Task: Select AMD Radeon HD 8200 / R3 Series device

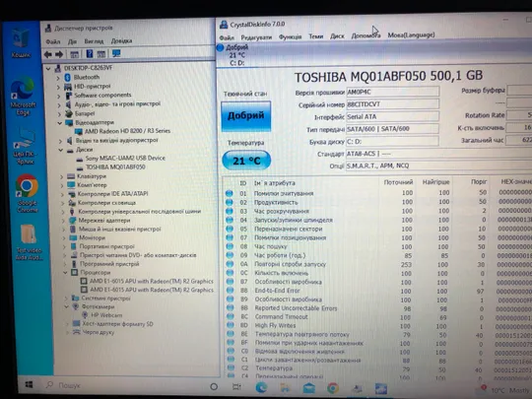Action: (x=127, y=131)
